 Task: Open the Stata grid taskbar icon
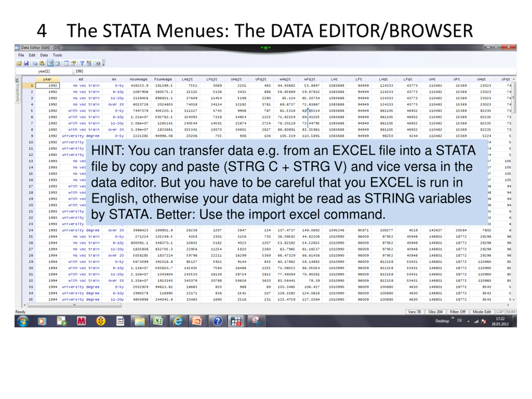click(x=236, y=321)
